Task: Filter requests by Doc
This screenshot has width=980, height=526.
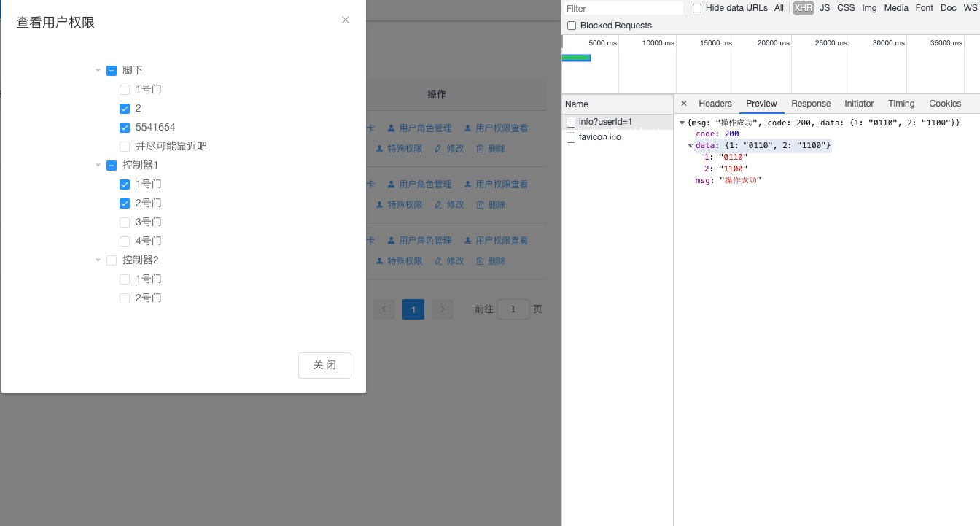Action: point(949,8)
